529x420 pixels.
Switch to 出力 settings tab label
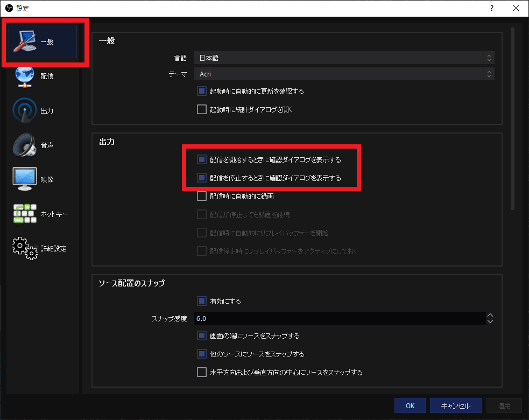47,111
